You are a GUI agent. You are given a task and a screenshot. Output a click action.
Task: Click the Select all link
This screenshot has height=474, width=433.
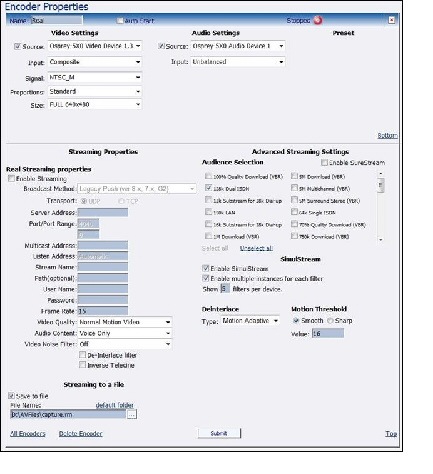point(215,248)
